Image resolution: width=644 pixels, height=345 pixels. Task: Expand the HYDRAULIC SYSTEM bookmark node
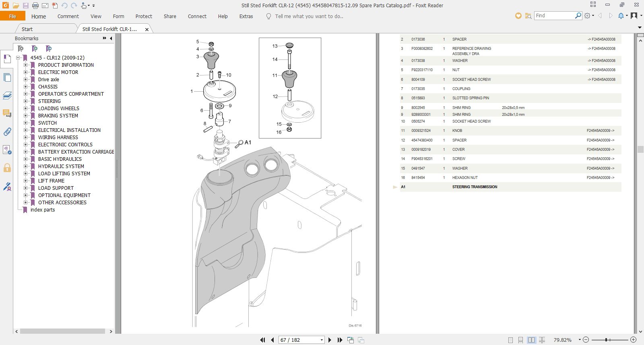pyautogui.click(x=25, y=166)
